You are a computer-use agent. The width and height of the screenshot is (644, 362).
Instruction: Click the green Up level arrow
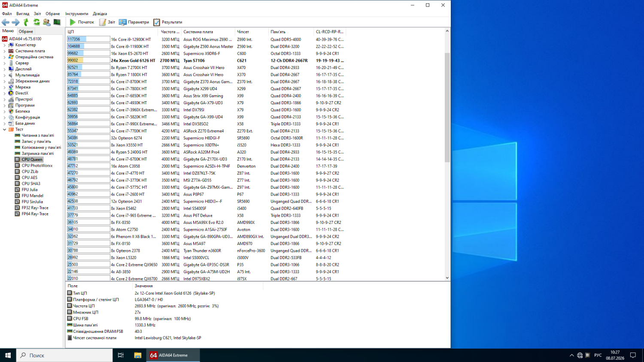(x=26, y=22)
